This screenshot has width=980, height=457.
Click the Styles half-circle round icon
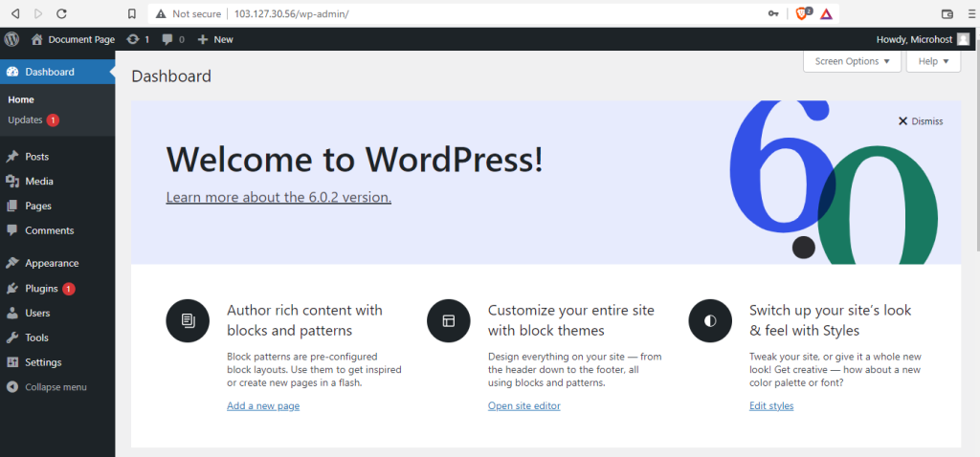710,321
